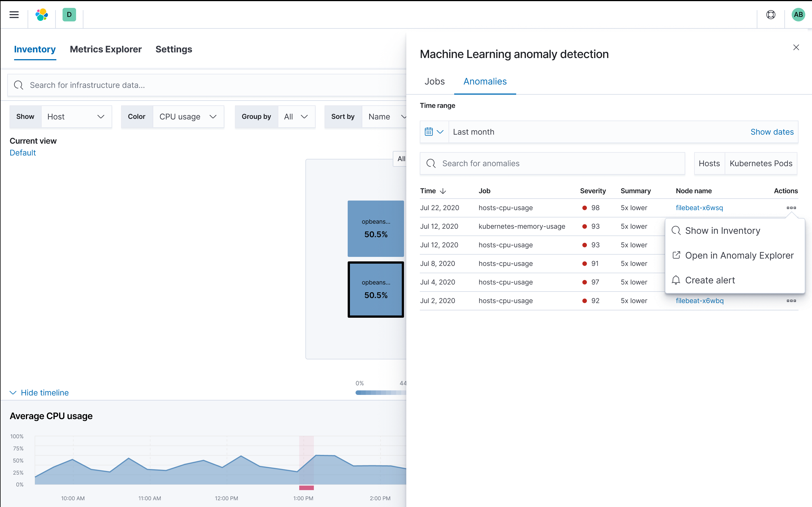812x507 pixels.
Task: Collapse timeline with Hide timeline
Action: tap(39, 393)
